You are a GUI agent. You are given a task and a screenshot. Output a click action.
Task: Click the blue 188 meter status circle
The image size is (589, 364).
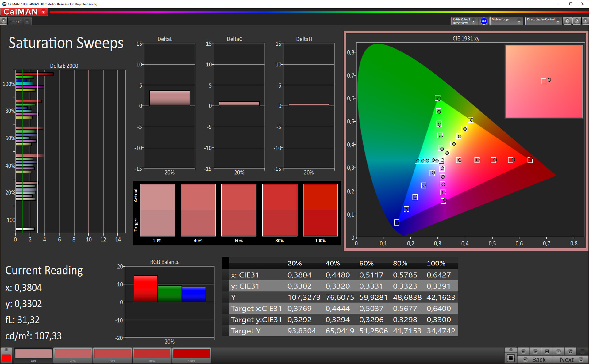click(484, 21)
